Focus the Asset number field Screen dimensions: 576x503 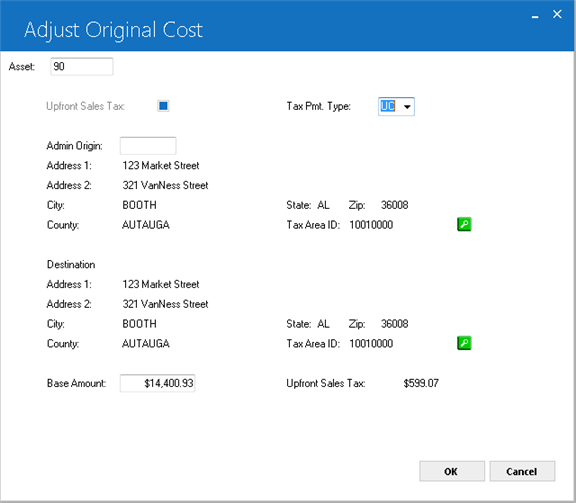(x=82, y=67)
